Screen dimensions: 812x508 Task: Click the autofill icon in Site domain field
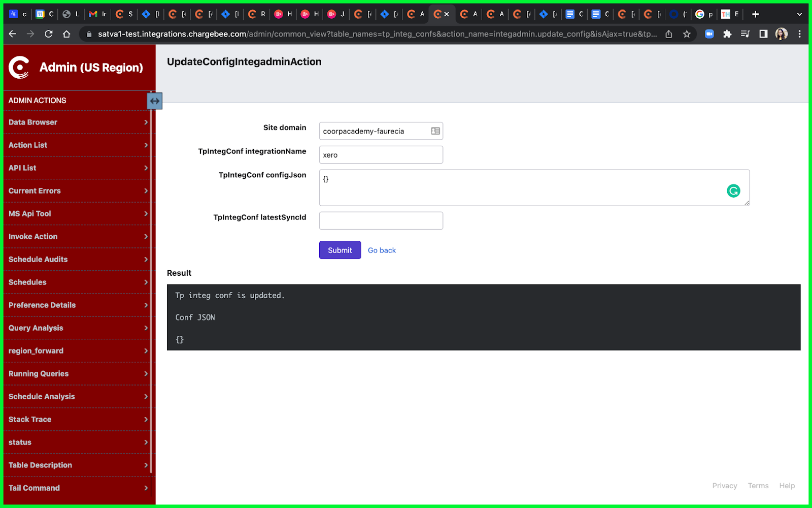[435, 131]
